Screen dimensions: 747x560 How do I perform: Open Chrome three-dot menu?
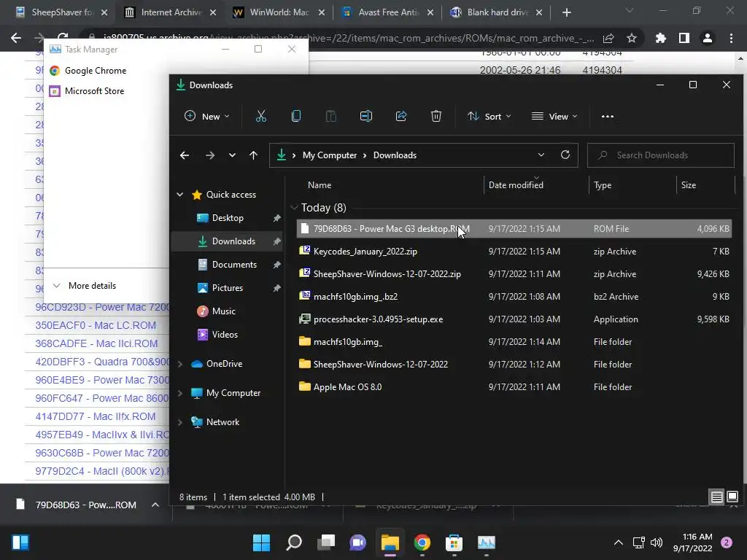click(731, 38)
